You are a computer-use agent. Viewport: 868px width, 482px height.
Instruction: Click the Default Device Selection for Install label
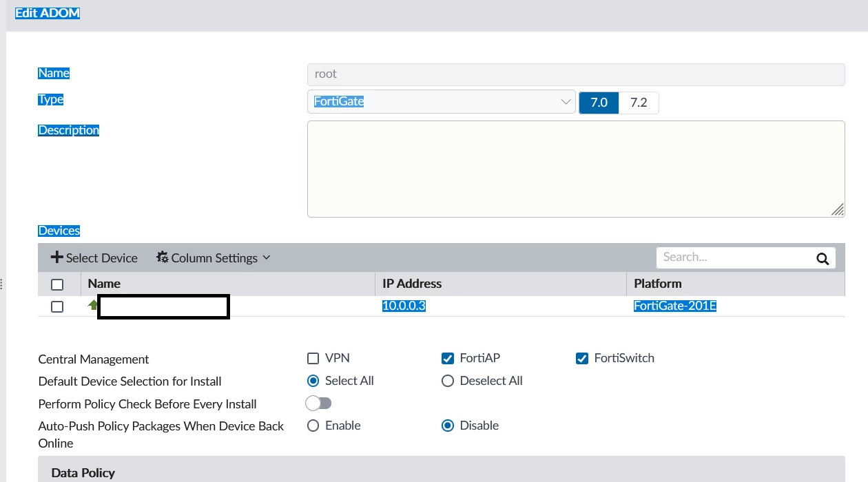point(130,381)
